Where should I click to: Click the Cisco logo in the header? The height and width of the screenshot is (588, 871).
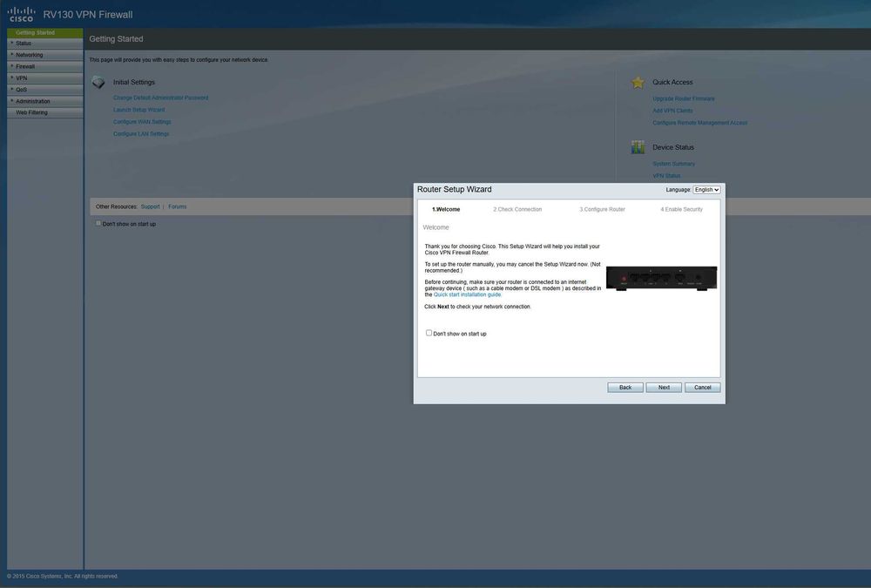tap(21, 15)
